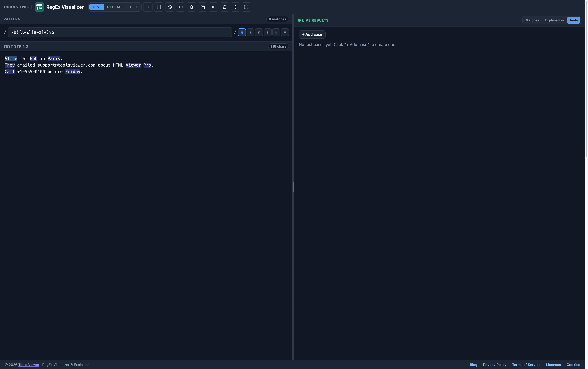Click inside the regex pattern input field
This screenshot has height=369, width=588.
click(120, 32)
